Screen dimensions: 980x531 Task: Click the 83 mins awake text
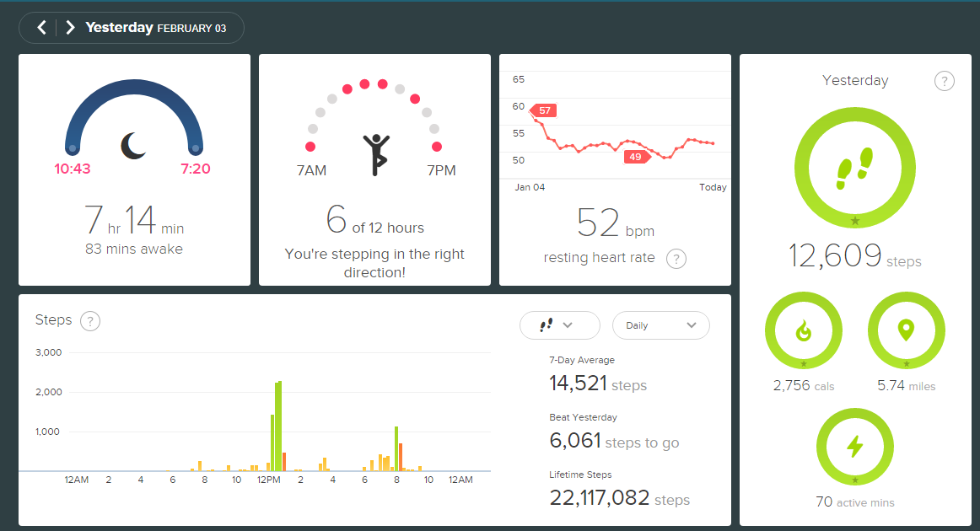[134, 249]
